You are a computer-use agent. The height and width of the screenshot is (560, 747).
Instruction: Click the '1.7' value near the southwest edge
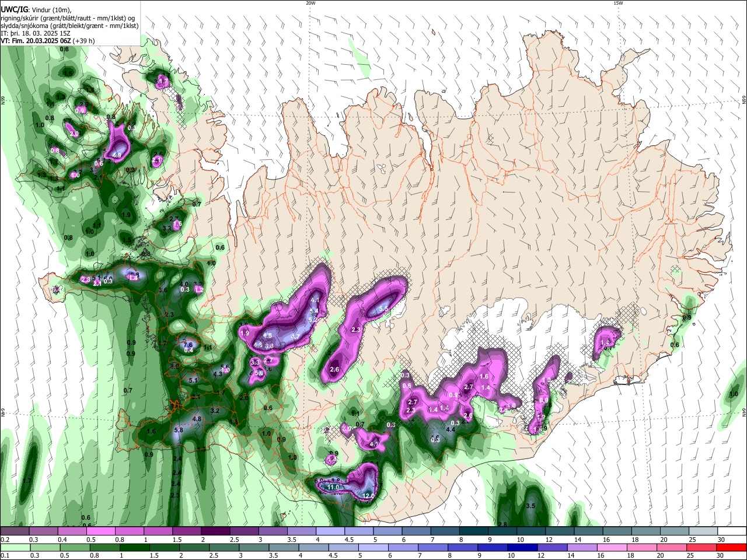pos(26,481)
